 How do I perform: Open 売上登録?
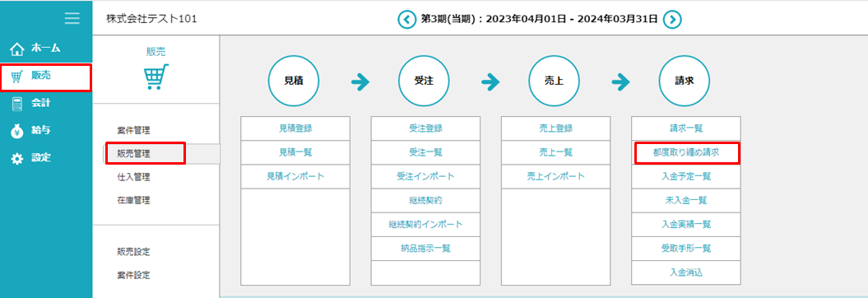click(556, 128)
